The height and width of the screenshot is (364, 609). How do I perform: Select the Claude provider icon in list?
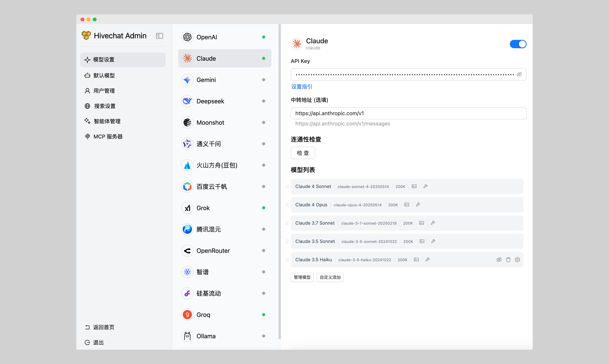188,58
